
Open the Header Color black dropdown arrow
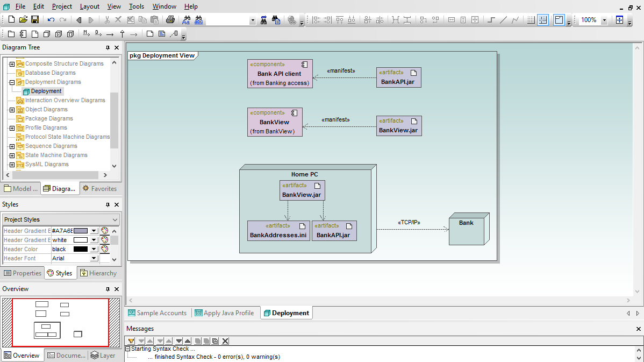[x=94, y=250]
